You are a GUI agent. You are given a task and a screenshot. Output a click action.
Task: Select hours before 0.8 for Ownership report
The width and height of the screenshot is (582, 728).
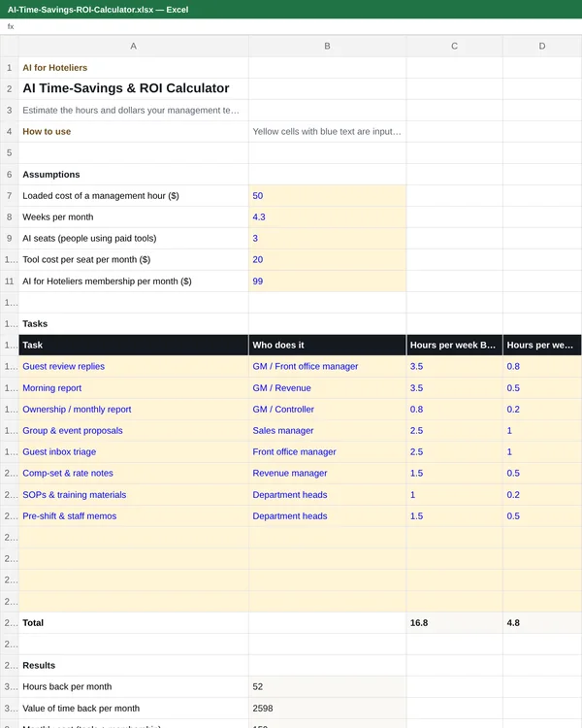(454, 409)
